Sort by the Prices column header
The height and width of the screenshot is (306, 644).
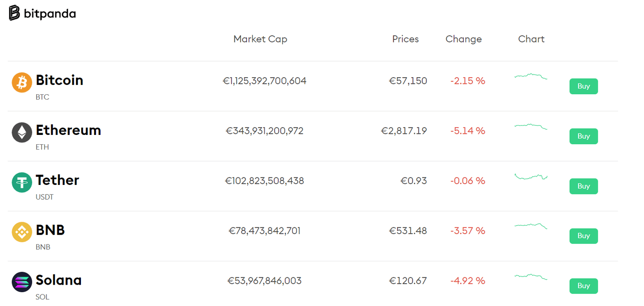[x=405, y=39]
